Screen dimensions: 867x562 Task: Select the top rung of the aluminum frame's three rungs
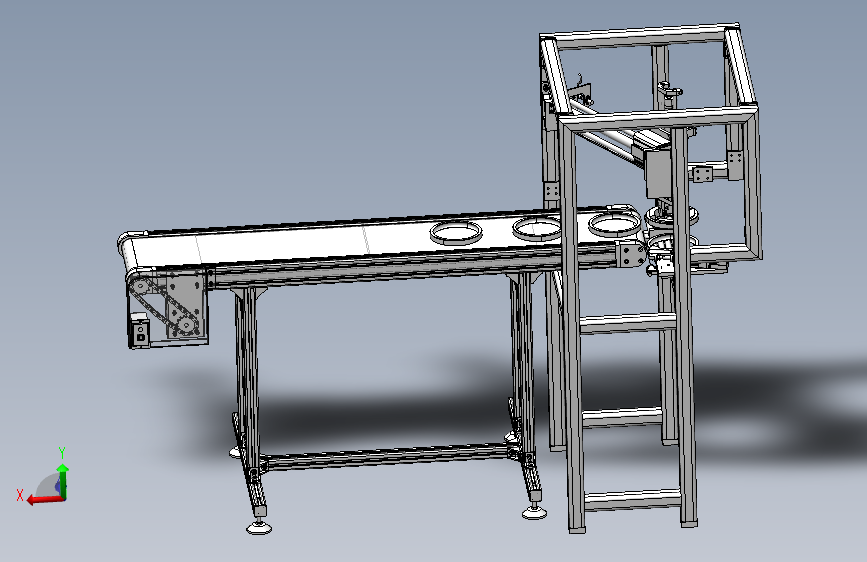[x=629, y=323]
